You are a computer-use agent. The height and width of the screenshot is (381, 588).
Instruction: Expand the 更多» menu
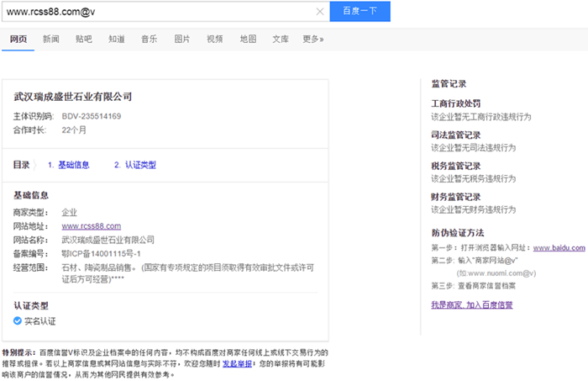pos(313,39)
